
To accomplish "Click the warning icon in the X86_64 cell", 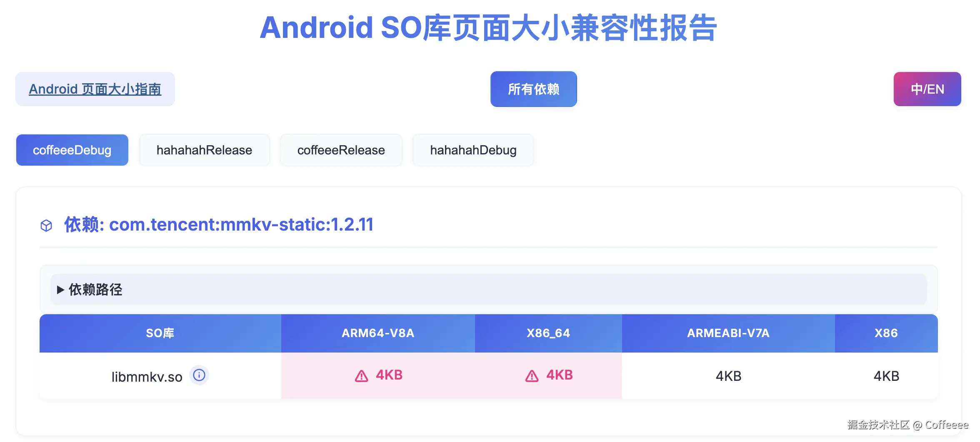I will coord(532,376).
